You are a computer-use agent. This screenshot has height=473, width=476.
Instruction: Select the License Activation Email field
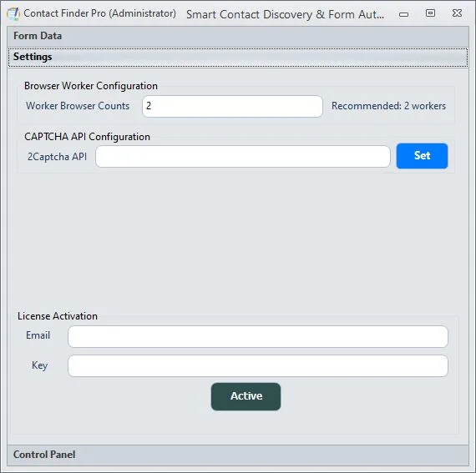(258, 336)
